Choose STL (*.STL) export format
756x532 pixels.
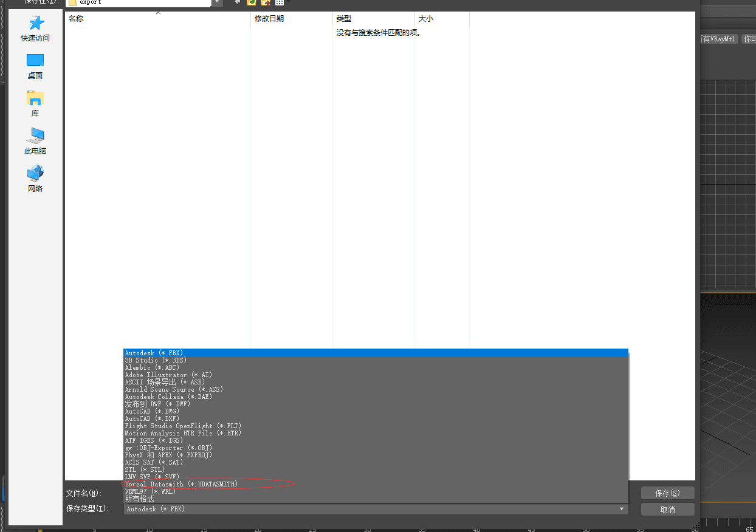click(376, 469)
